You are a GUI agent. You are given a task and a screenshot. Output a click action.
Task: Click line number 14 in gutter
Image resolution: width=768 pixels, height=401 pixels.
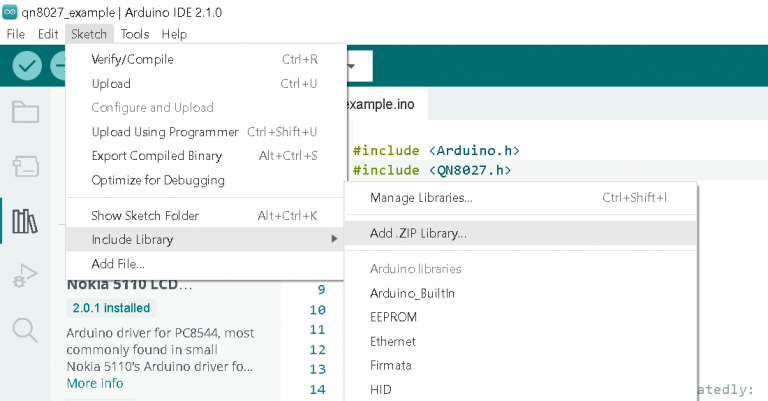click(317, 390)
